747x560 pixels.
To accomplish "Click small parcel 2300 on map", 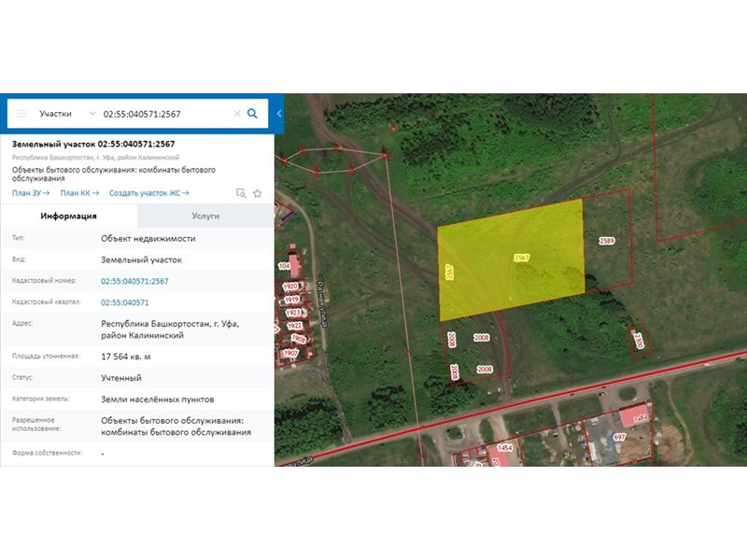I will tap(639, 341).
